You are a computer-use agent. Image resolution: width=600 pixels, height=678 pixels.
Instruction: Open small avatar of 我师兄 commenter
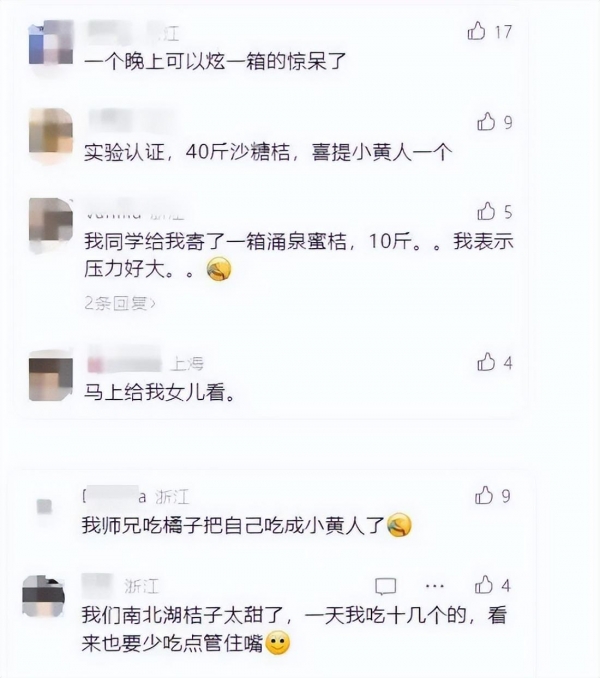pyautogui.click(x=44, y=506)
